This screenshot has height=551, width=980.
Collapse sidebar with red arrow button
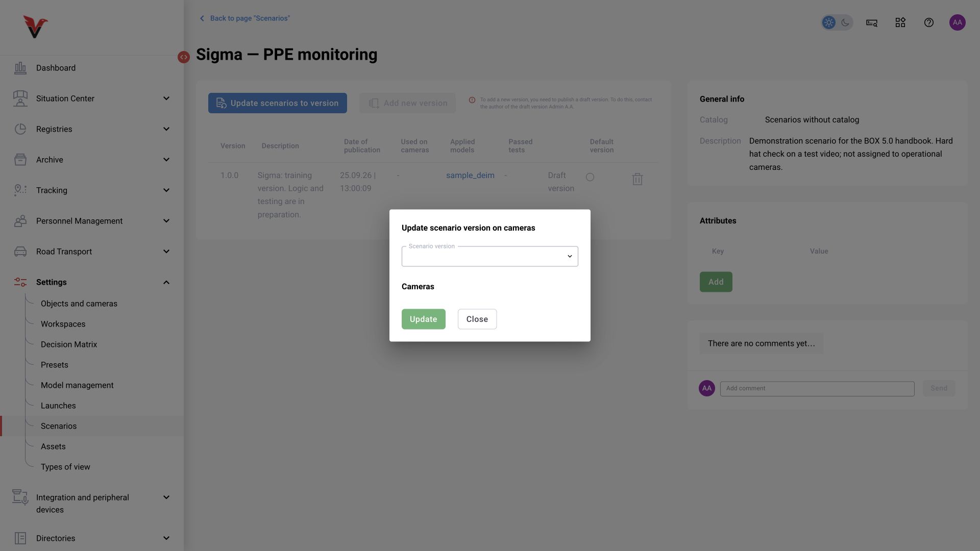(x=184, y=57)
